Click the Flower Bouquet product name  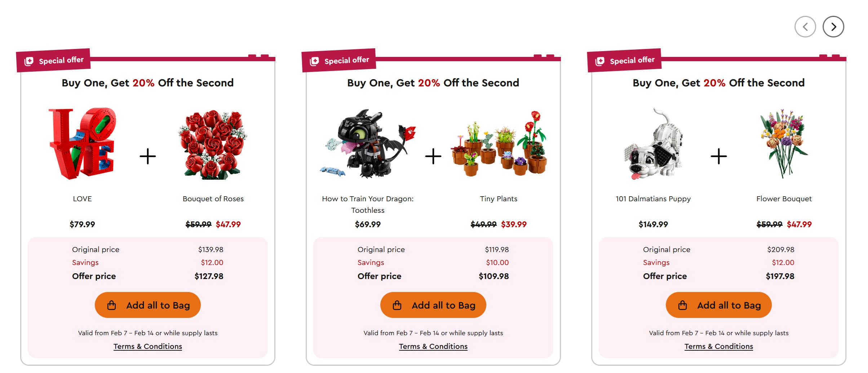click(x=784, y=199)
